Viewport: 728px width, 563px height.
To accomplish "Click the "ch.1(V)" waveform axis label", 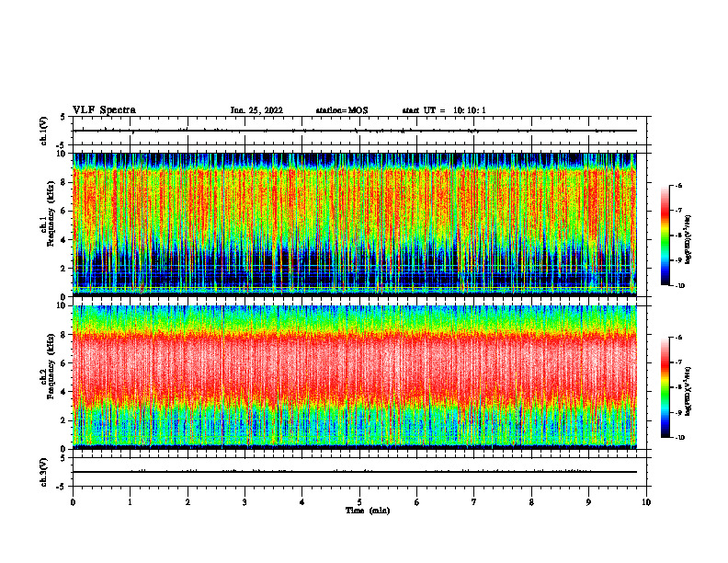I will coord(44,131).
